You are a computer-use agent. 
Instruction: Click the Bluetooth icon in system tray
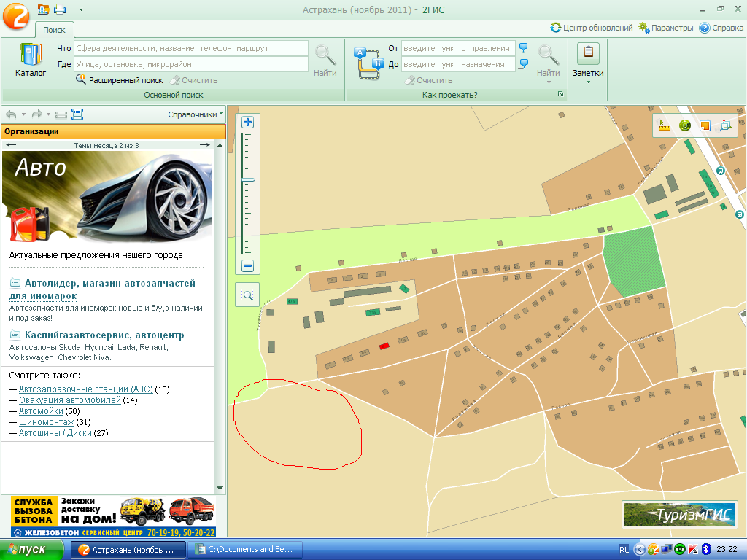click(x=707, y=550)
